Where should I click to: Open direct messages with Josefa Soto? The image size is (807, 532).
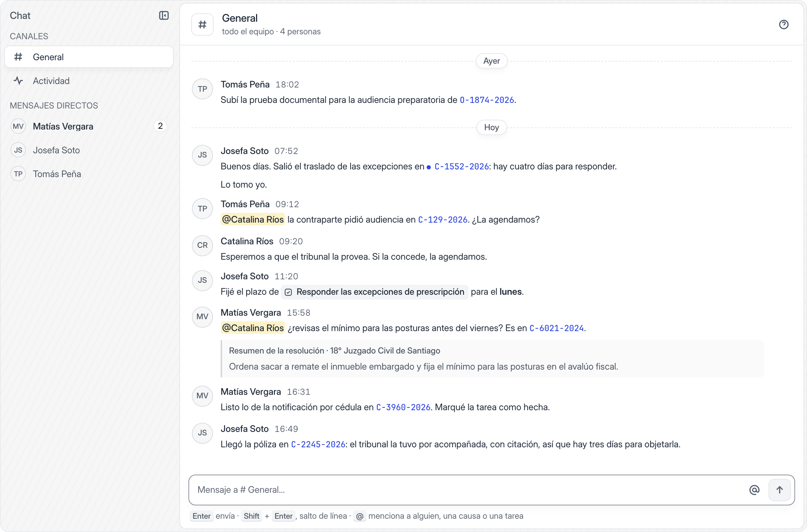pyautogui.click(x=89, y=150)
